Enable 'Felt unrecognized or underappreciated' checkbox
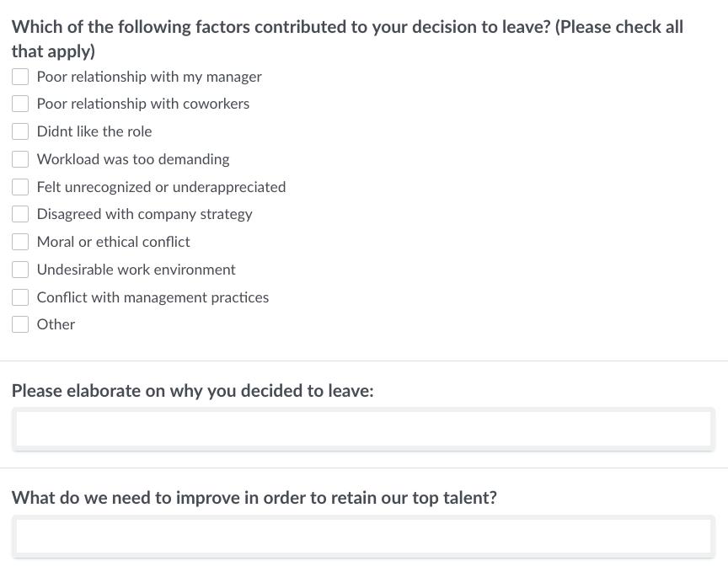Image resolution: width=728 pixels, height=572 pixels. pos(20,187)
